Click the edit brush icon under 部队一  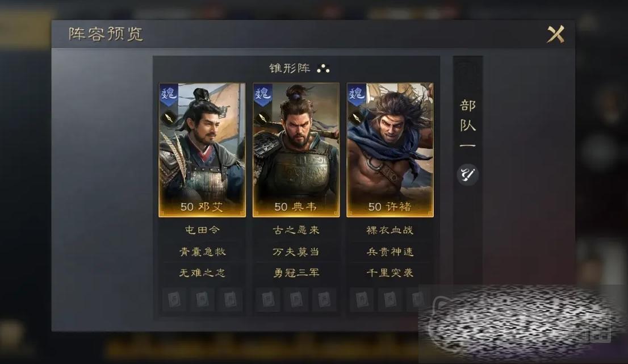[467, 175]
